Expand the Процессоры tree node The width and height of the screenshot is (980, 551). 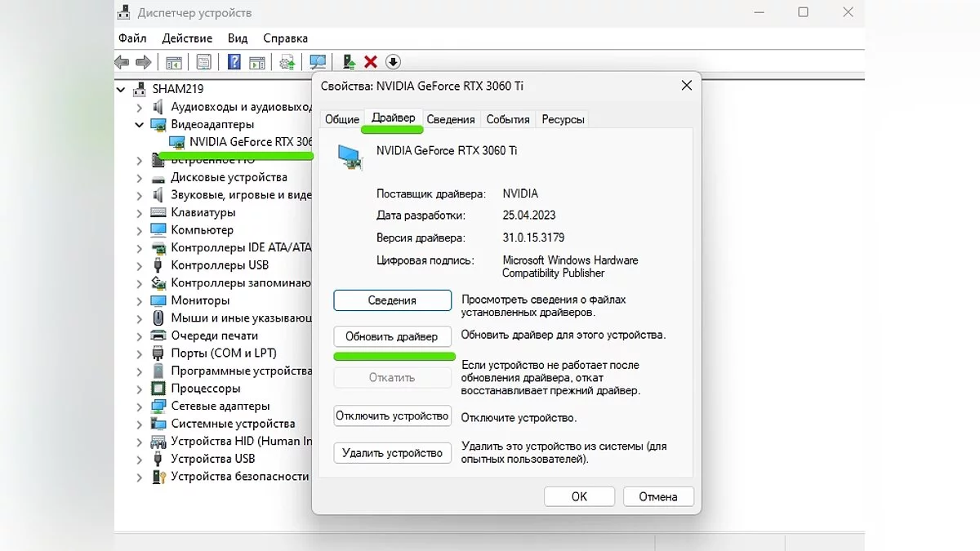tap(140, 389)
